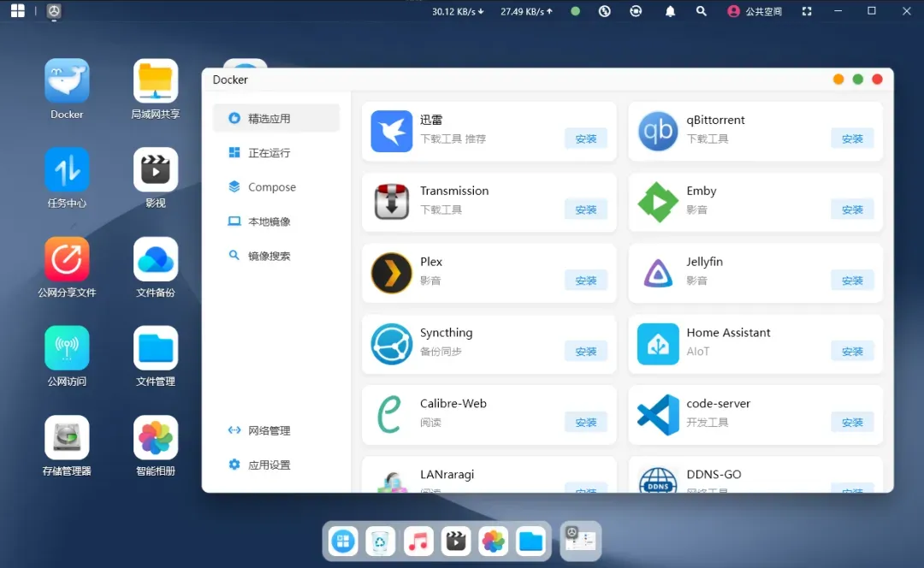Viewport: 924px width, 568px height.
Task: Open 本地镜像 in the sidebar
Action: click(x=269, y=222)
